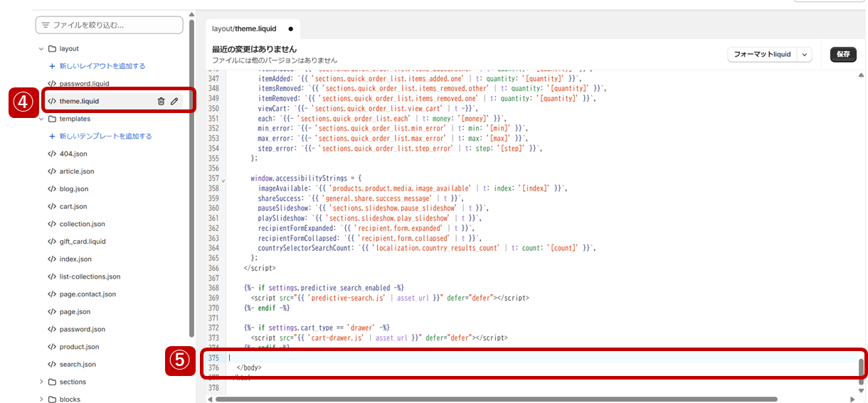Open article.json template file
The height and width of the screenshot is (403, 868).
(77, 171)
